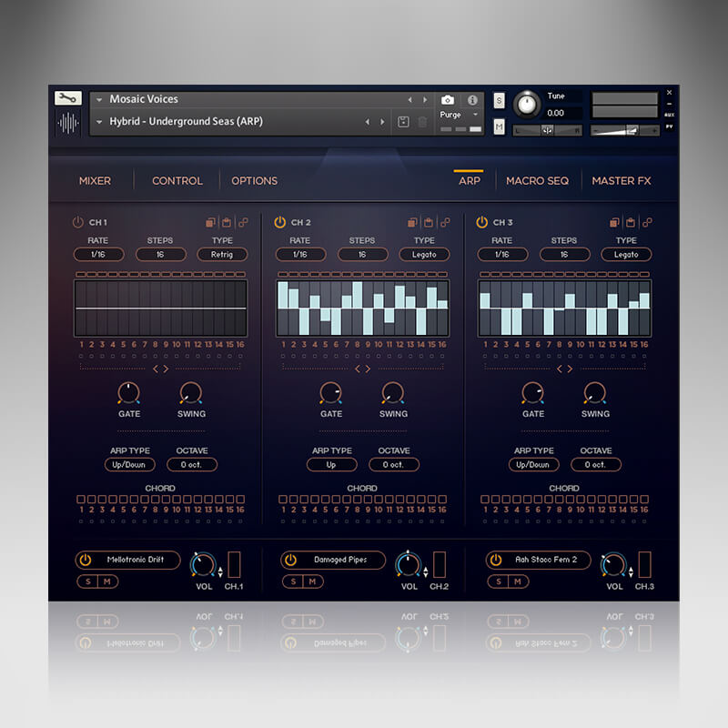Click the link icon on CH 3
728x728 pixels.
point(646,222)
